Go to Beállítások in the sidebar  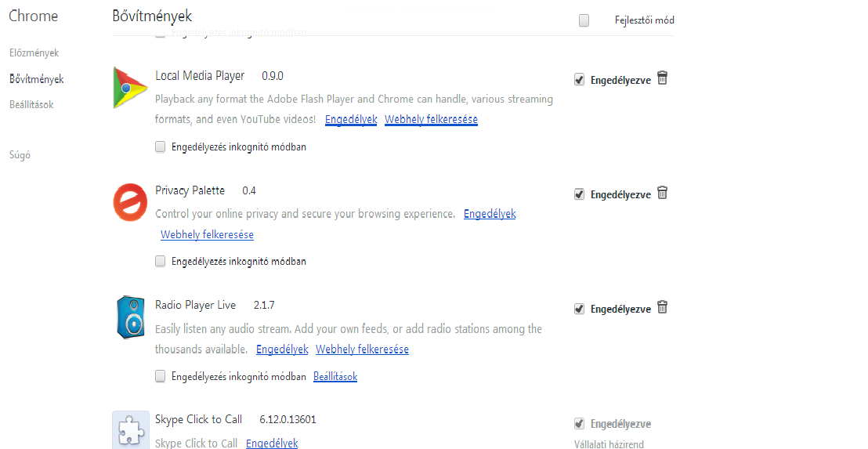point(31,104)
